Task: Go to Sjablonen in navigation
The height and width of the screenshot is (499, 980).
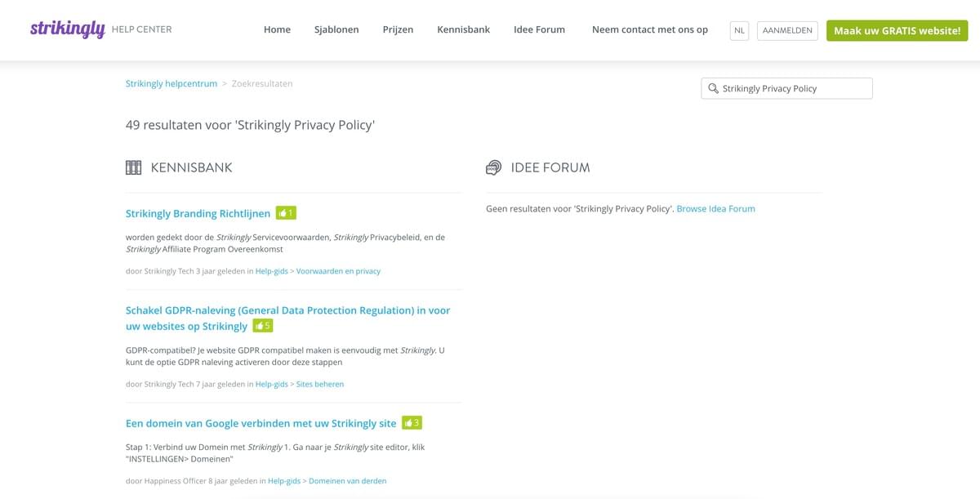Action: (x=336, y=29)
